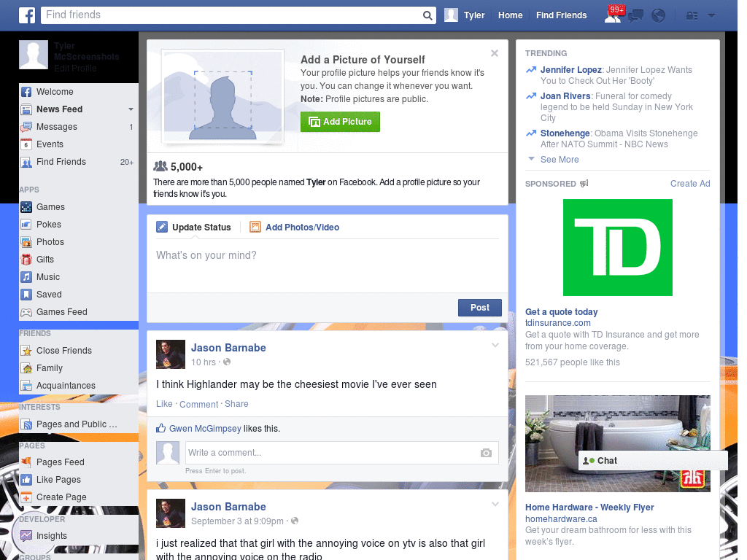Click the Find friends search field
The width and height of the screenshot is (747, 560).
pos(231,15)
